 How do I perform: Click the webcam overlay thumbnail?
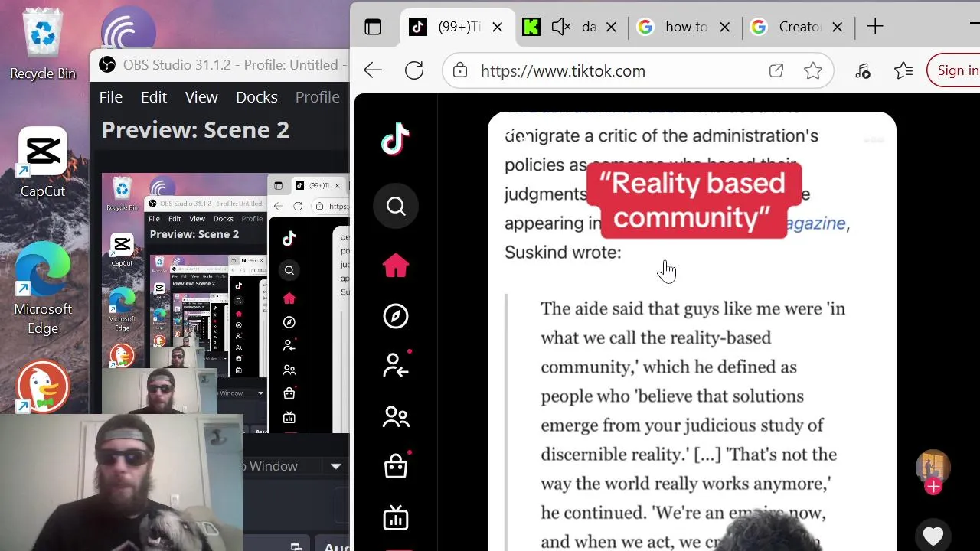(121, 482)
